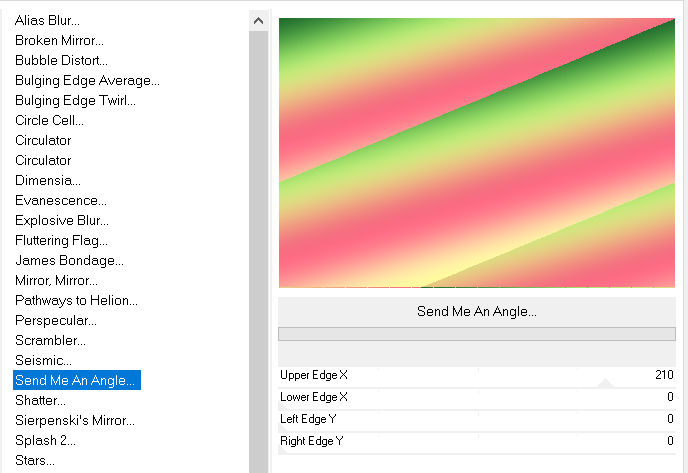Click the Lower Edge X slider row
Image resolution: width=688 pixels, height=473 pixels.
click(477, 397)
